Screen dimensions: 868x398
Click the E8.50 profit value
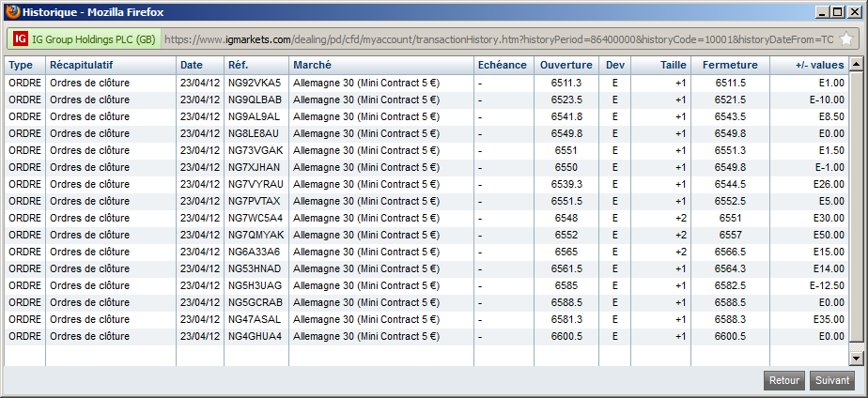pyautogui.click(x=831, y=116)
